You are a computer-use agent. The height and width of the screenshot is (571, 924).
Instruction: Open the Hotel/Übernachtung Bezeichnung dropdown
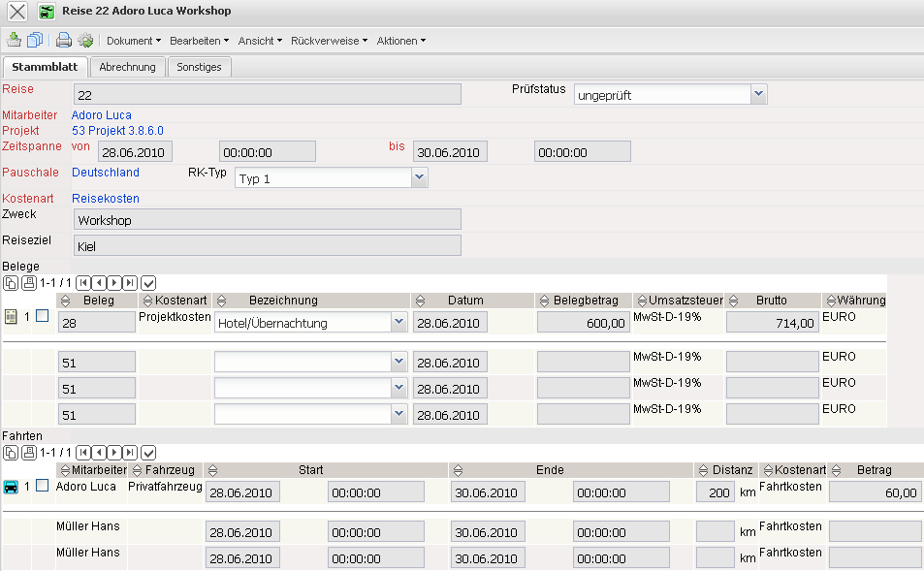[x=398, y=322]
